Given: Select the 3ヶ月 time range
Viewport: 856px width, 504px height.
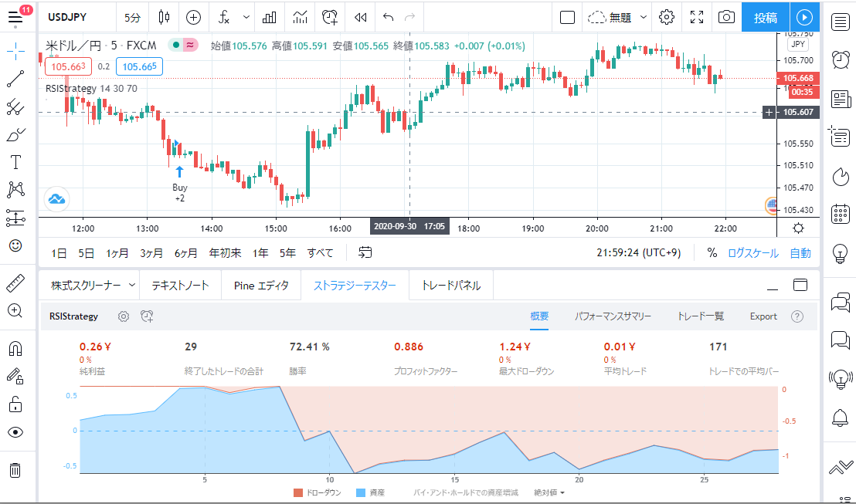Looking at the screenshot, I should tap(151, 252).
